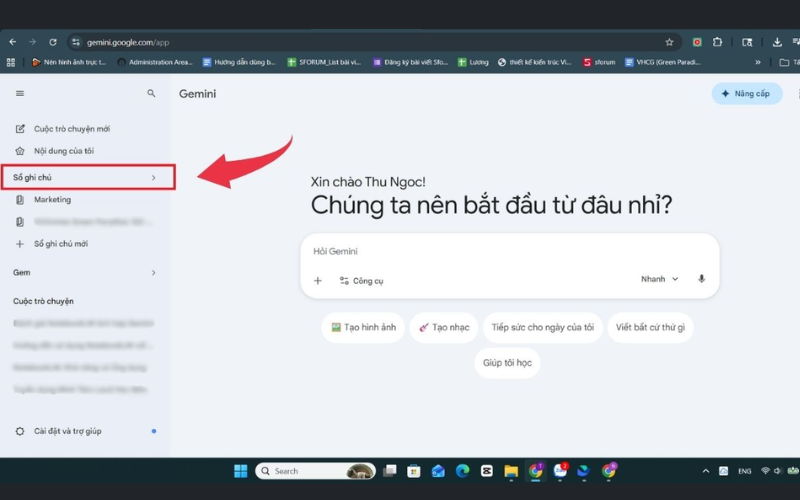Select the 'Tạo nhạc' suggestion chip
This screenshot has width=800, height=500.
pos(444,328)
